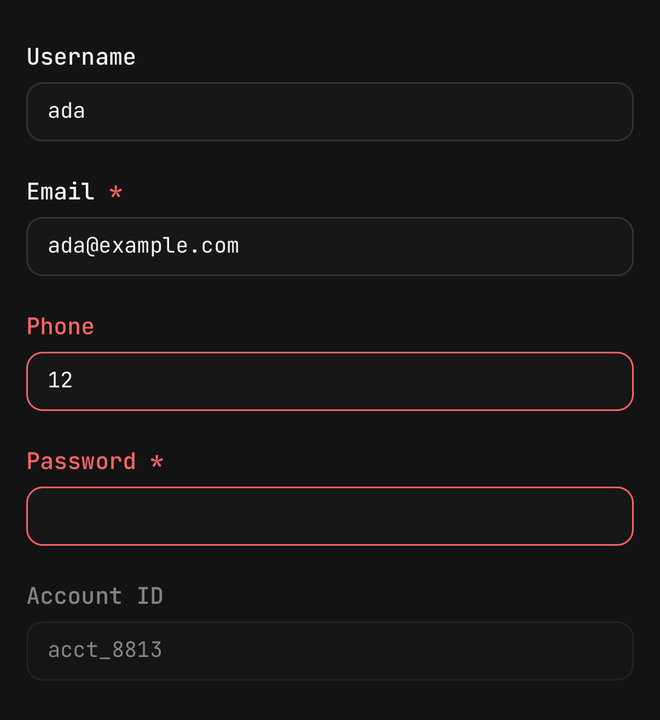Click the "8813" digits in Account ID value

point(137,650)
